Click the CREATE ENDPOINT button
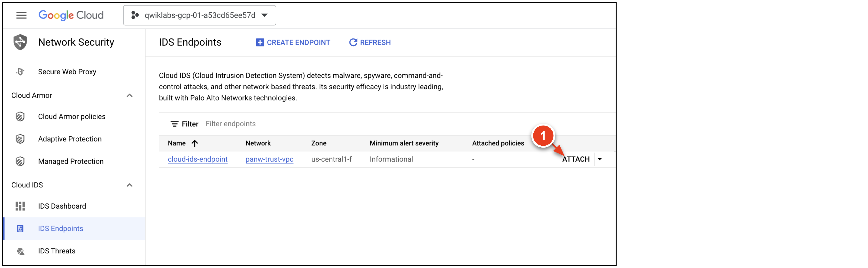The height and width of the screenshot is (268, 868). [293, 42]
